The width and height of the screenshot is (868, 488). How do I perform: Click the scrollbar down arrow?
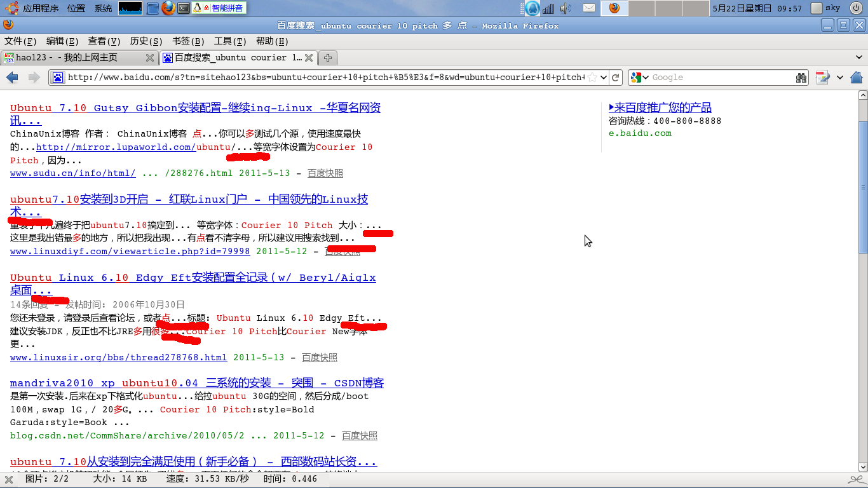(863, 466)
